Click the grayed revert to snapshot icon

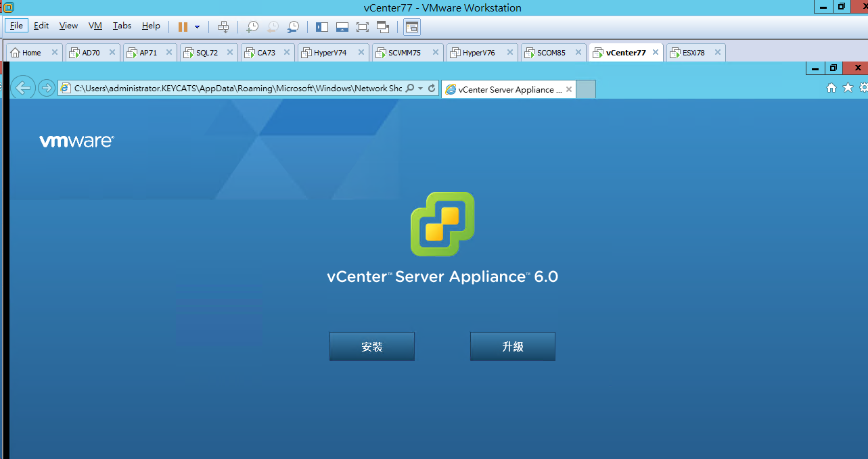pyautogui.click(x=273, y=27)
